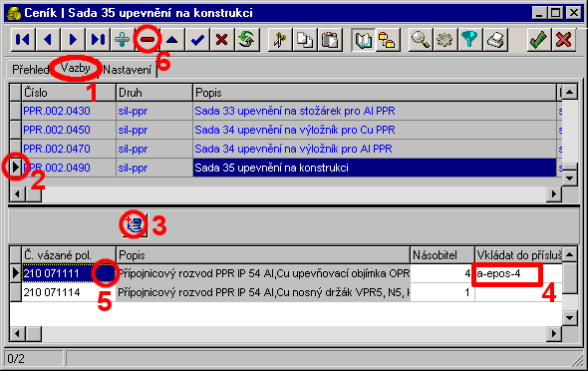The width and height of the screenshot is (588, 371).
Task: Cut selection with the scissors icon
Action: click(280, 39)
